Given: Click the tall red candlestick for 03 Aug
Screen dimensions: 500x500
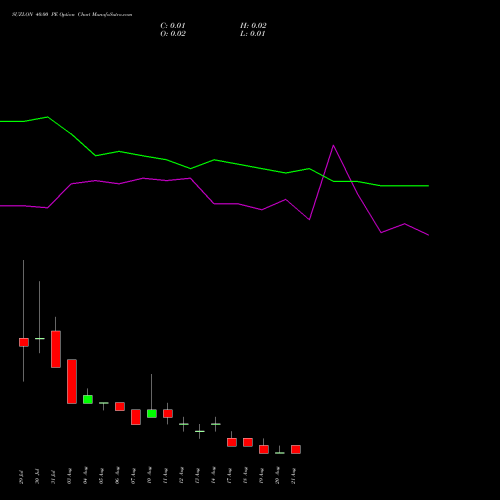Looking at the screenshot, I should [x=72, y=382].
